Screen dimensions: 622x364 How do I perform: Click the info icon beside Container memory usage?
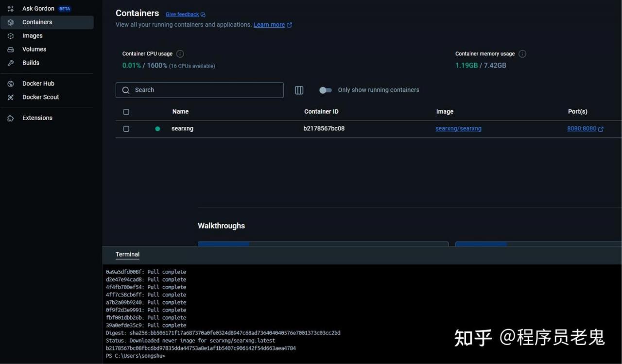coord(522,54)
